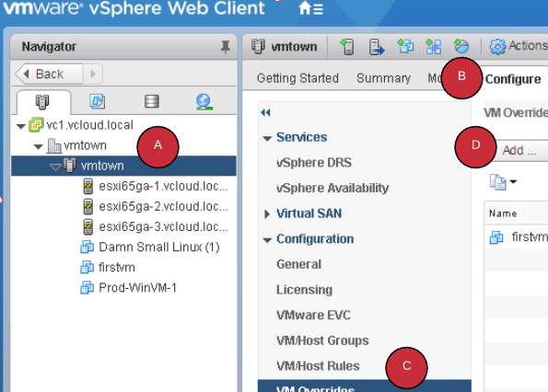The image size is (548, 392).
Task: Select VM Overrides menu item
Action: 365,386
